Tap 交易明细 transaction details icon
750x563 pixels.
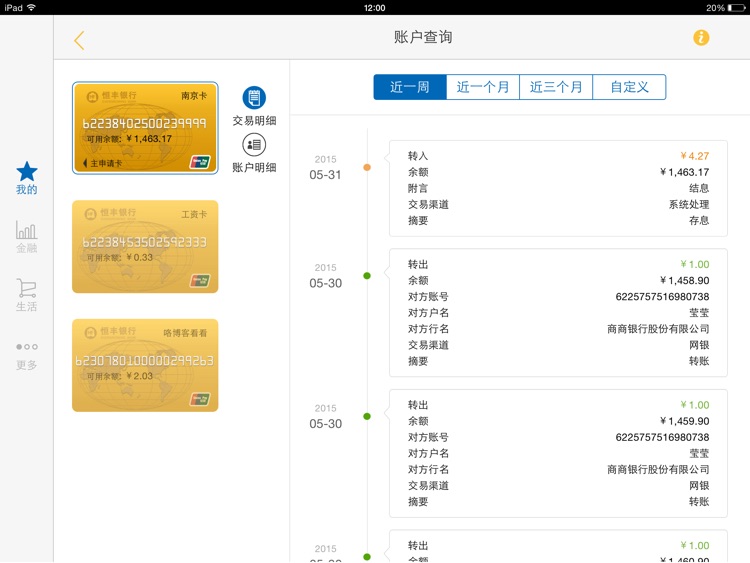click(254, 98)
